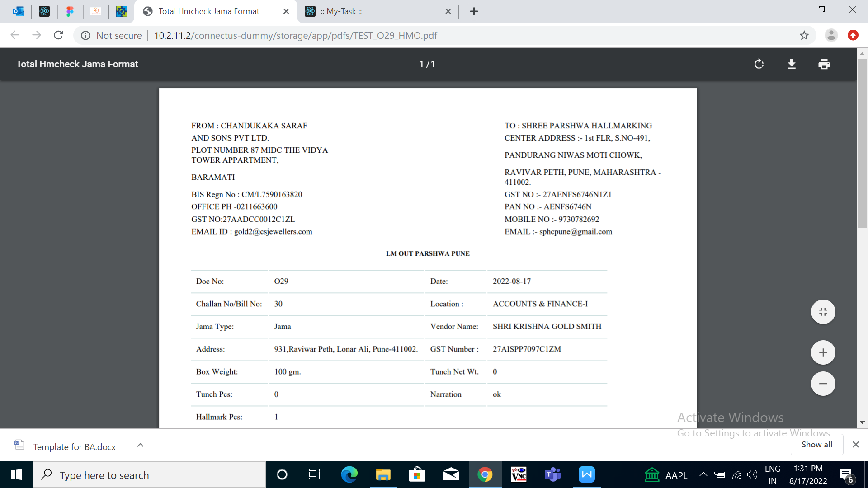Open the Chrome profile avatar

point(831,35)
